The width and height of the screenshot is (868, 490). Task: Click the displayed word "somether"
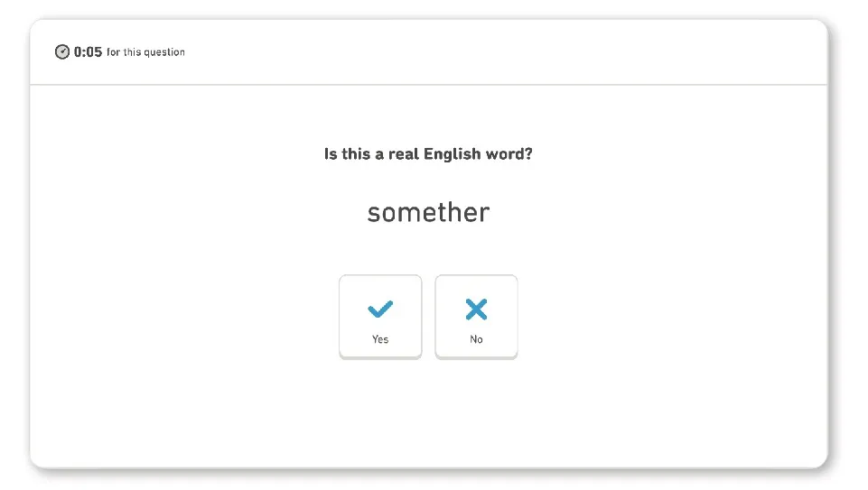(428, 213)
